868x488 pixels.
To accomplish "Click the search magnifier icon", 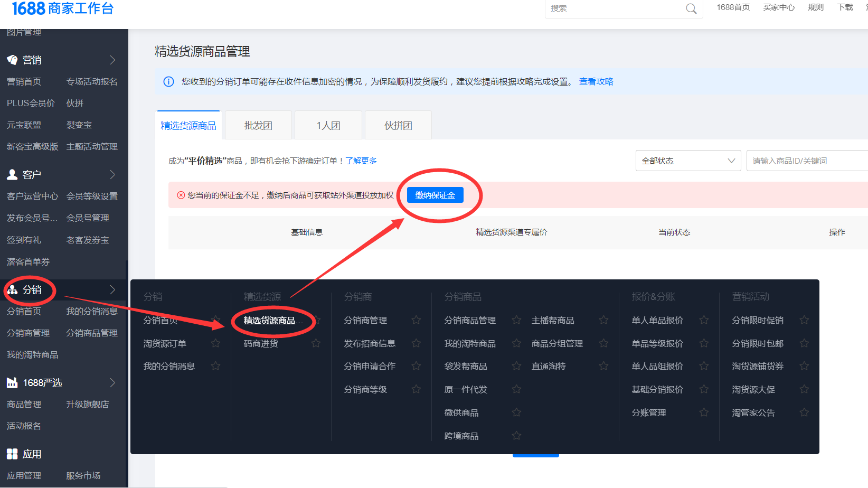I will (x=691, y=8).
